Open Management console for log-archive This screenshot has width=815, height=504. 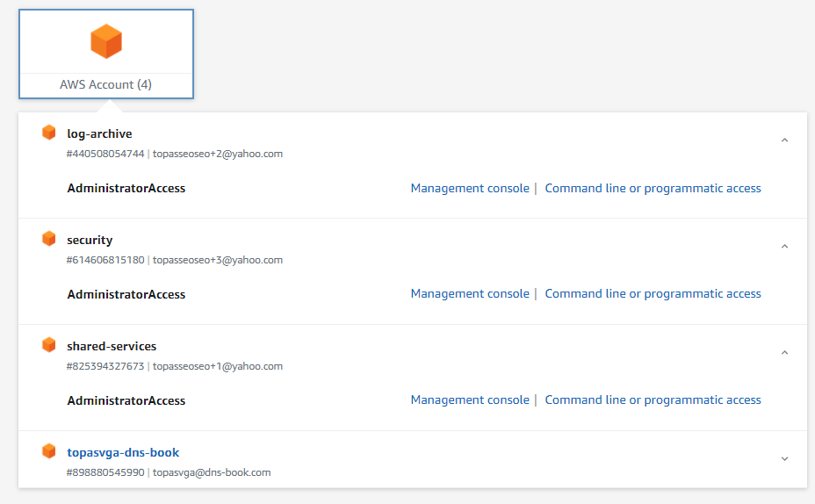click(470, 188)
